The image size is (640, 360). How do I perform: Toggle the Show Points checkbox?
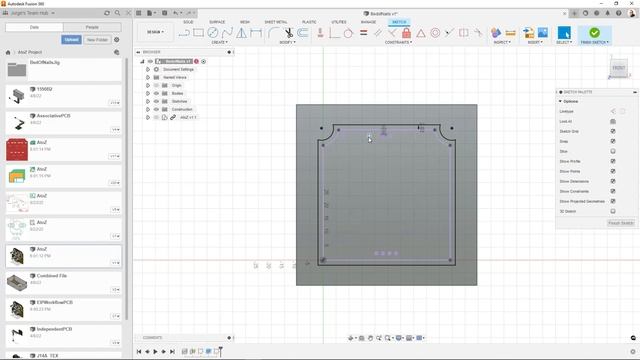click(613, 171)
